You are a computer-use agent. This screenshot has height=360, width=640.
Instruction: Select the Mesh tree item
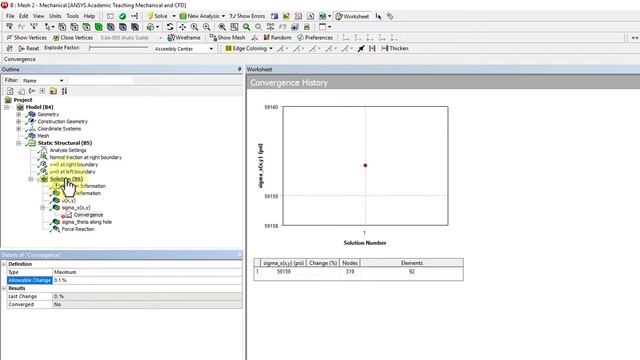click(x=43, y=136)
